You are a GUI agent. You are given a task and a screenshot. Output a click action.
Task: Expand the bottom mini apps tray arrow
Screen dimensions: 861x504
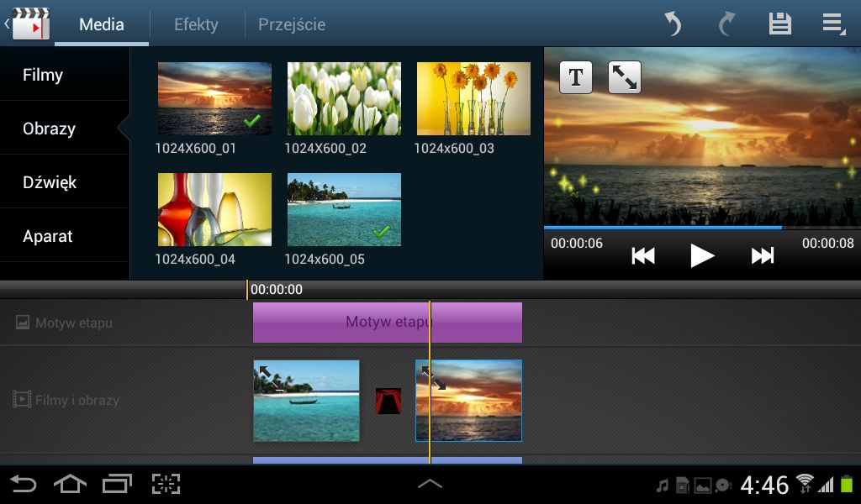(430, 483)
